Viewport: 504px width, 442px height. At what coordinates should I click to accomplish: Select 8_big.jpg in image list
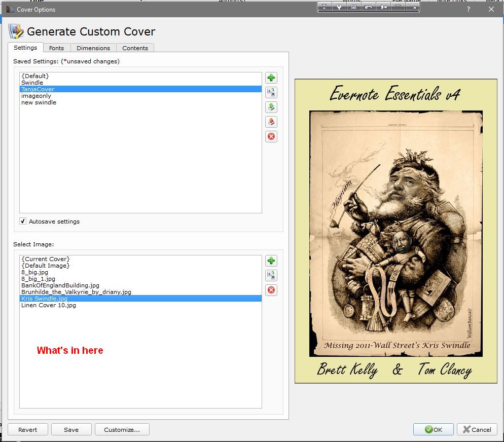coord(140,272)
